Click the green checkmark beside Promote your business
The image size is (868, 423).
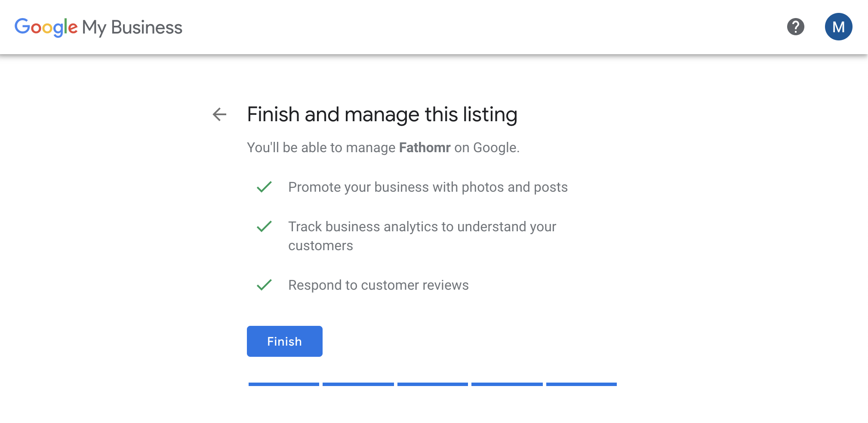click(x=264, y=187)
